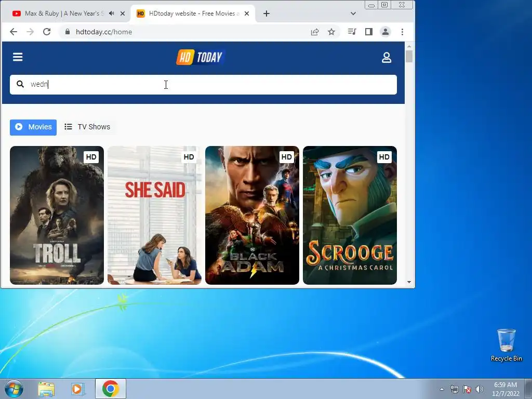Click the page scrollbar down arrow

click(409, 282)
